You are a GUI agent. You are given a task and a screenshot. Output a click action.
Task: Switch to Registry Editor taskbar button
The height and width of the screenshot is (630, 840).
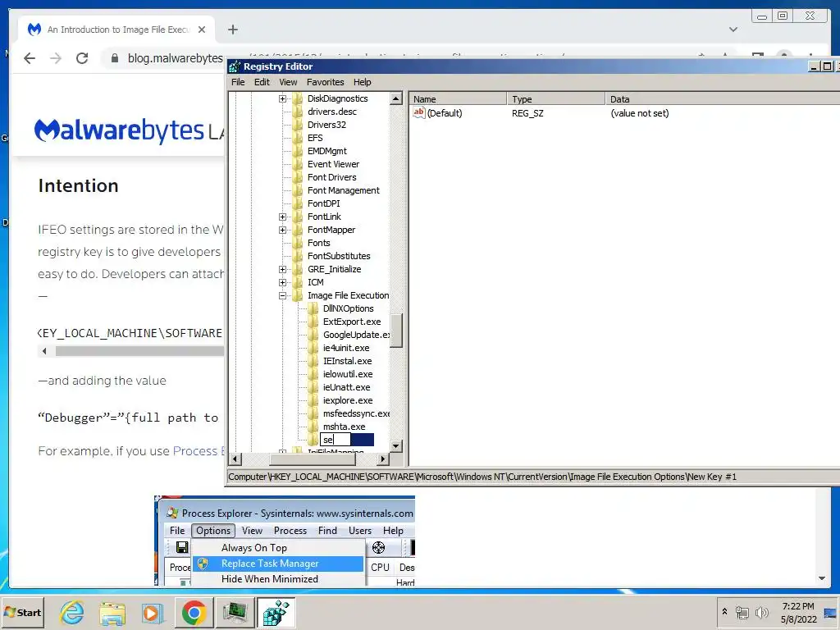[276, 613]
